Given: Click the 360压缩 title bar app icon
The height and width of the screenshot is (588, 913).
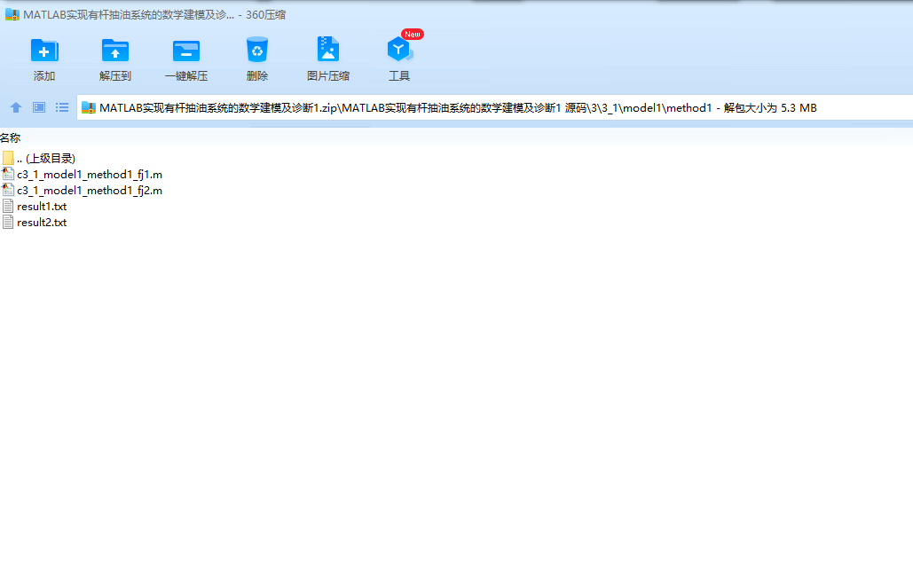Looking at the screenshot, I should [12, 14].
